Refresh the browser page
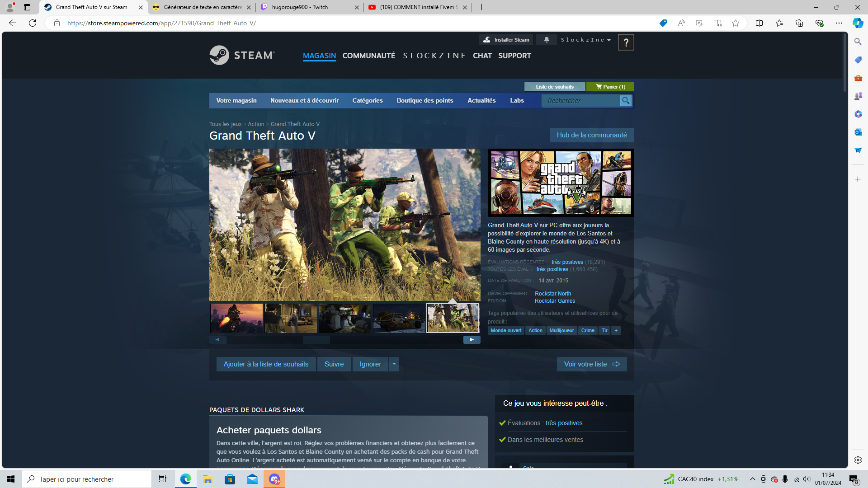The image size is (868, 488). pyautogui.click(x=33, y=23)
